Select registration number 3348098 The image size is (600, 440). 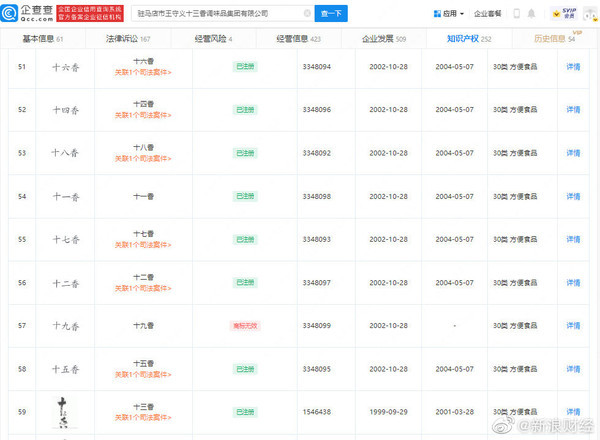(316, 197)
